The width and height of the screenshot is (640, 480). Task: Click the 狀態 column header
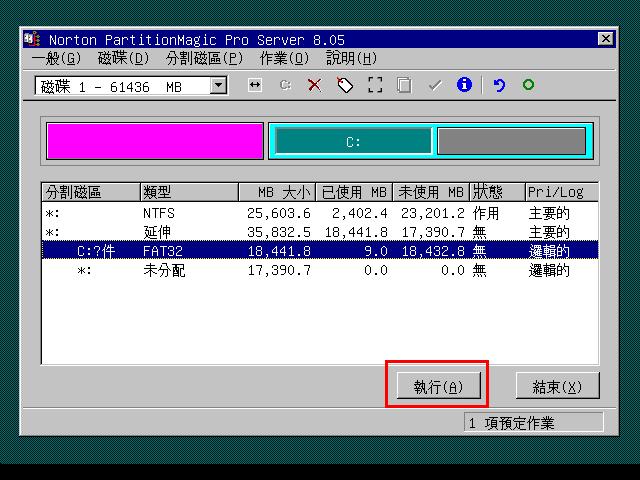[x=497, y=192]
